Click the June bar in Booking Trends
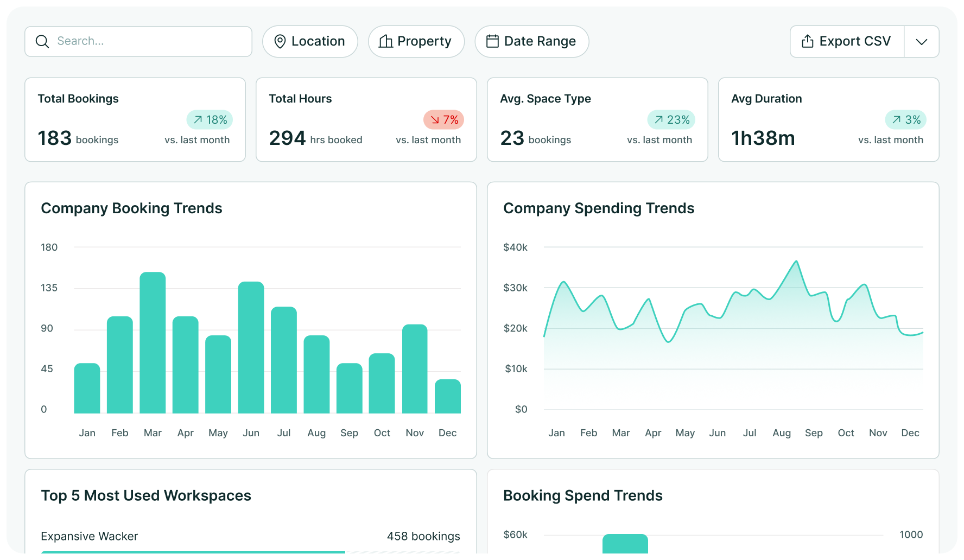Image resolution: width=964 pixels, height=560 pixels. click(x=251, y=347)
